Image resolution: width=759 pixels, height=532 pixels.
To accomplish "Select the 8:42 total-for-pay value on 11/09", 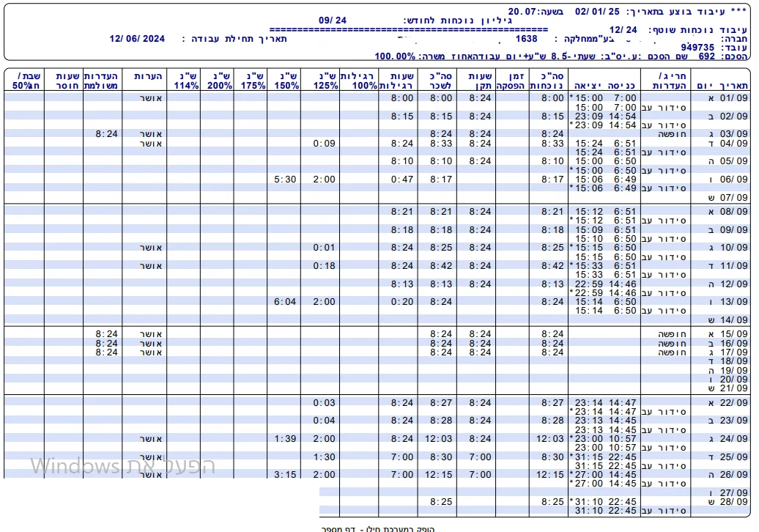I will (x=441, y=266).
